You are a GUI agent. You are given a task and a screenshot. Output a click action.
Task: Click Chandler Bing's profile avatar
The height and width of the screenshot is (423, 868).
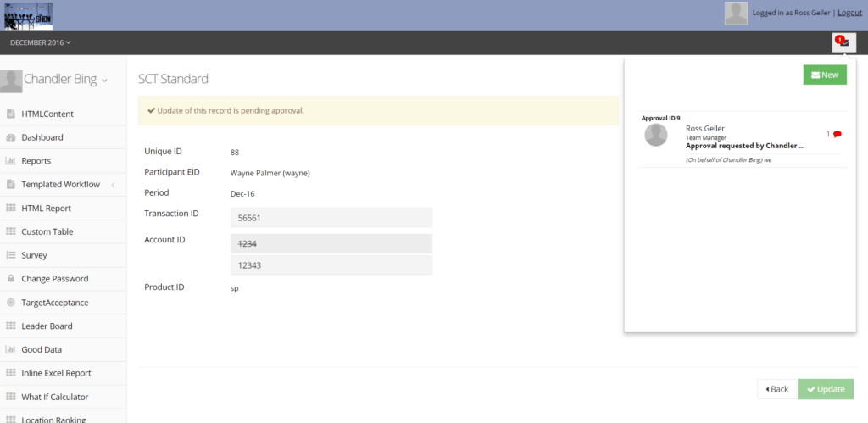point(11,81)
